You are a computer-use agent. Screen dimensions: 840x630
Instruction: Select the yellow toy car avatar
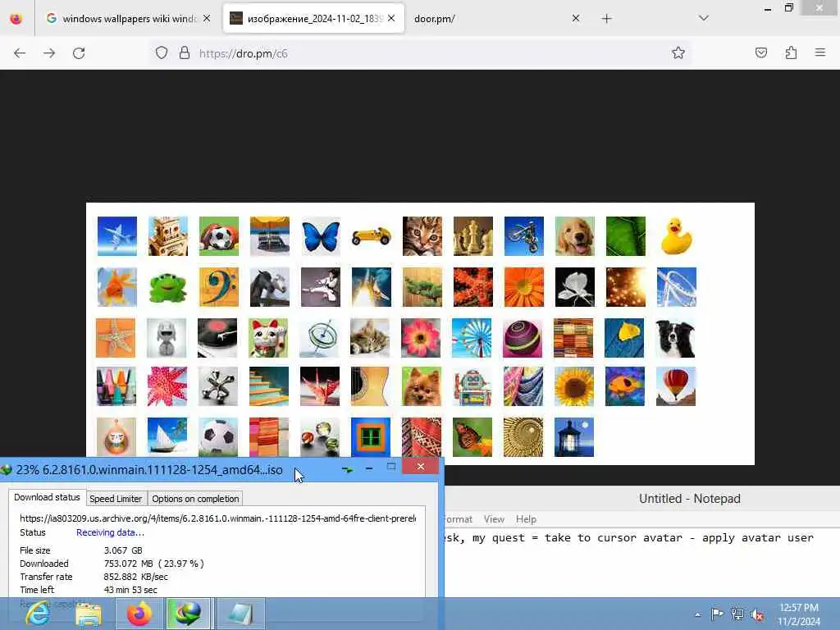(x=372, y=236)
